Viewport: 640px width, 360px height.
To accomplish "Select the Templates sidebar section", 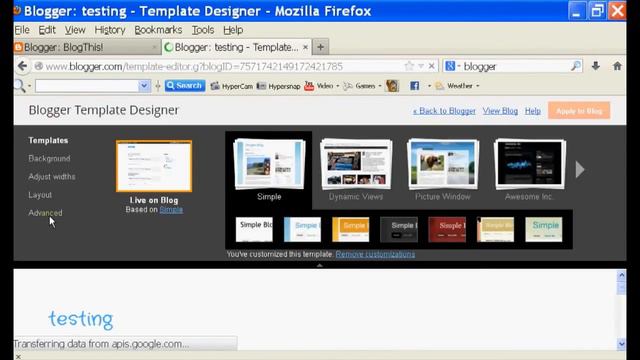I will click(x=48, y=140).
